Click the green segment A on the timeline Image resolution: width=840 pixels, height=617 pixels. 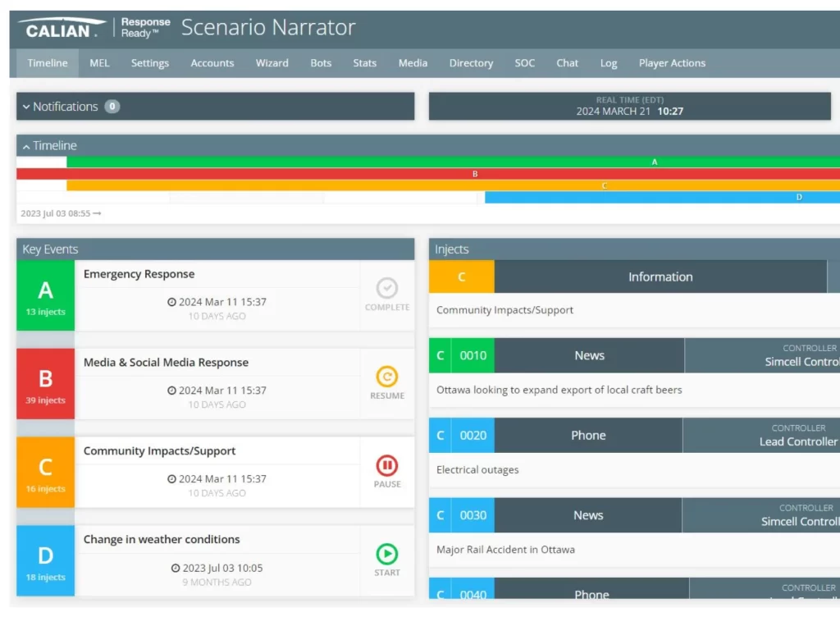[x=655, y=162]
